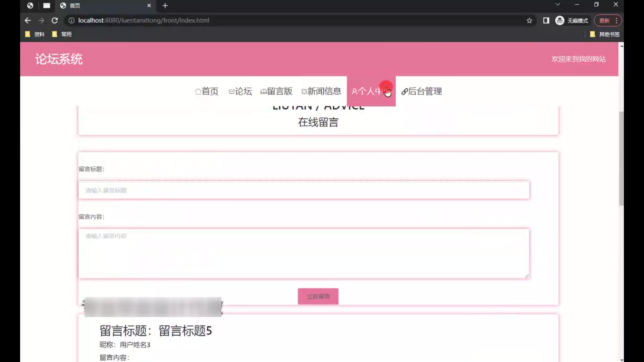Click the 留言标题 input field

click(304, 190)
